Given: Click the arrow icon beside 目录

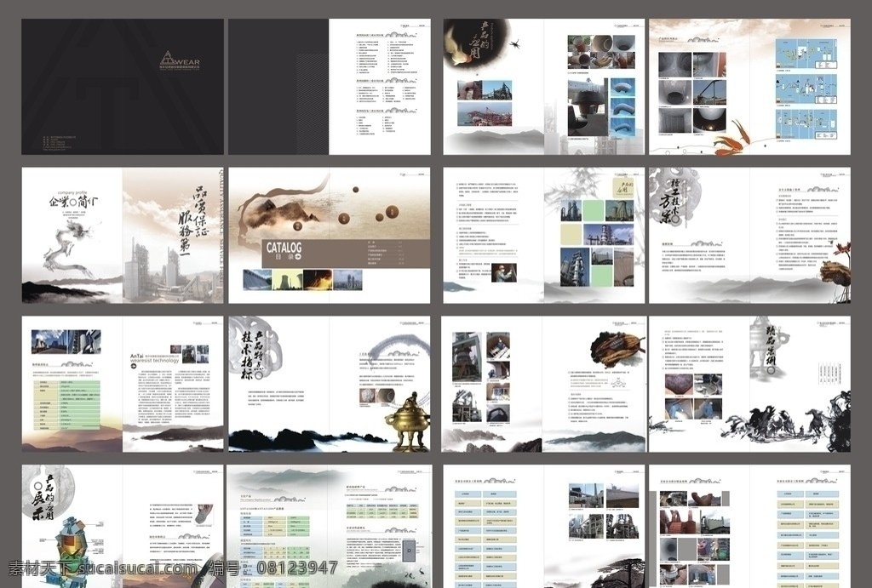Looking at the screenshot, I should [x=297, y=258].
